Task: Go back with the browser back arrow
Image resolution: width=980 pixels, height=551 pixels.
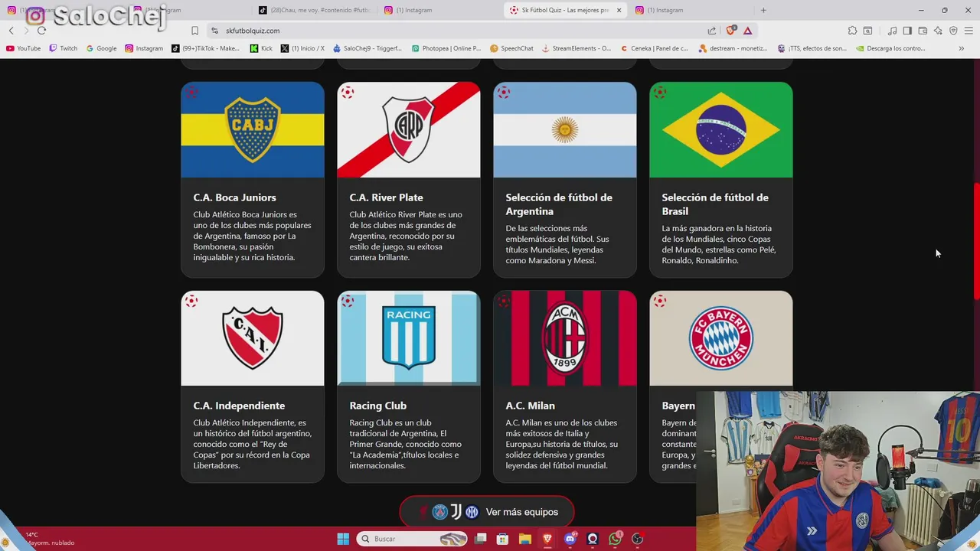Action: [x=11, y=31]
